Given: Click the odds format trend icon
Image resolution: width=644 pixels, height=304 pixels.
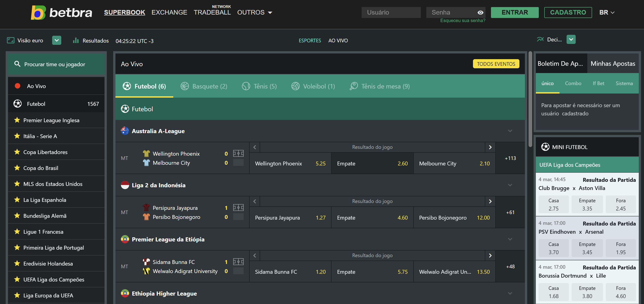Looking at the screenshot, I should tap(540, 39).
